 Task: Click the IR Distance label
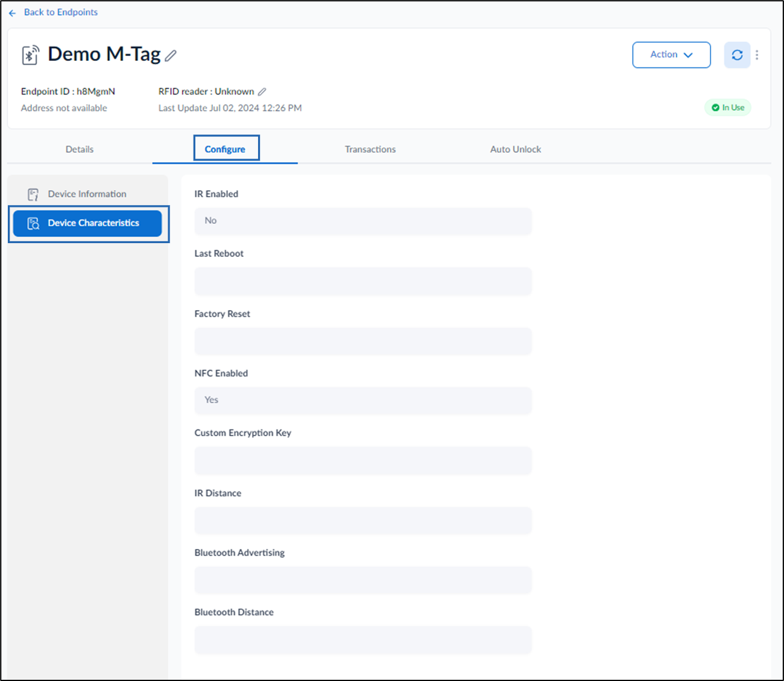(x=218, y=493)
